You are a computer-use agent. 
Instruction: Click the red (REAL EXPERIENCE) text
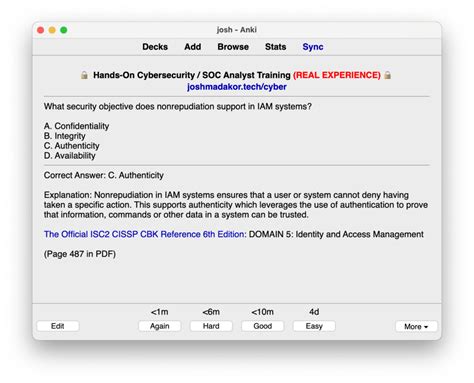(x=337, y=75)
